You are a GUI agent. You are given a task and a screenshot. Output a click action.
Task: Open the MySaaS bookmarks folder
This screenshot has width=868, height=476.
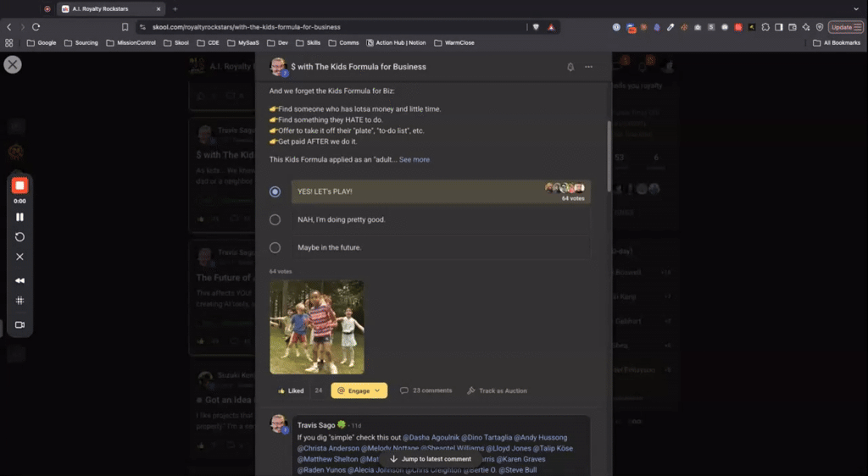(x=243, y=43)
